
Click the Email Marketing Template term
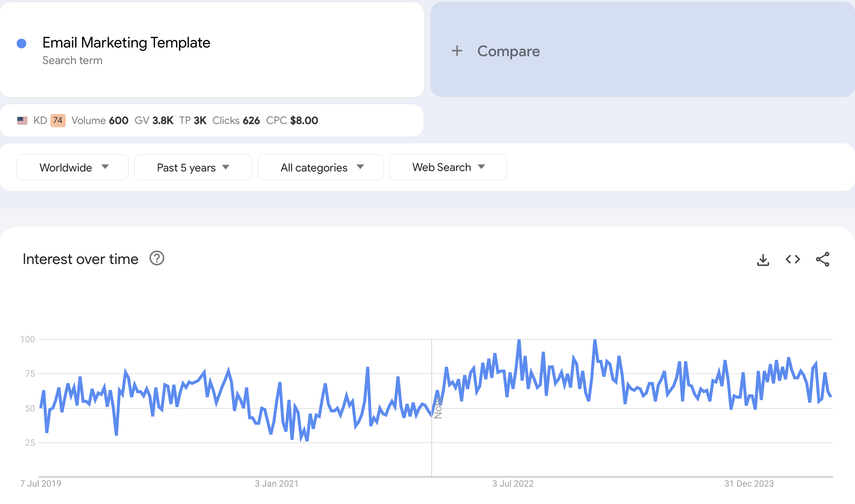pyautogui.click(x=126, y=43)
